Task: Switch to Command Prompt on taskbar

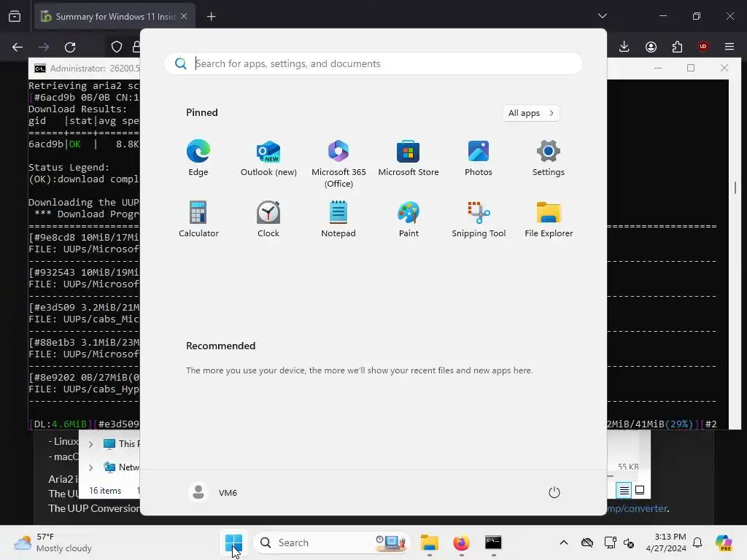Action: (x=493, y=542)
